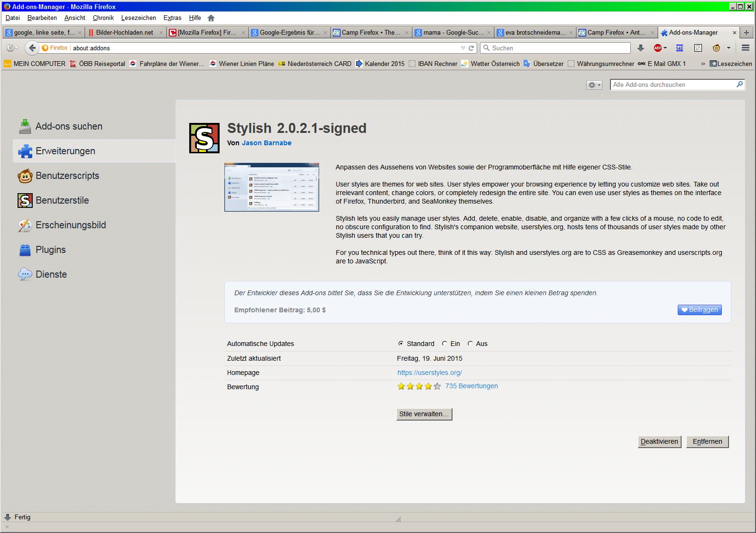The image size is (756, 533).
Task: Open the 735 Bewertungen reviews link
Action: (471, 386)
